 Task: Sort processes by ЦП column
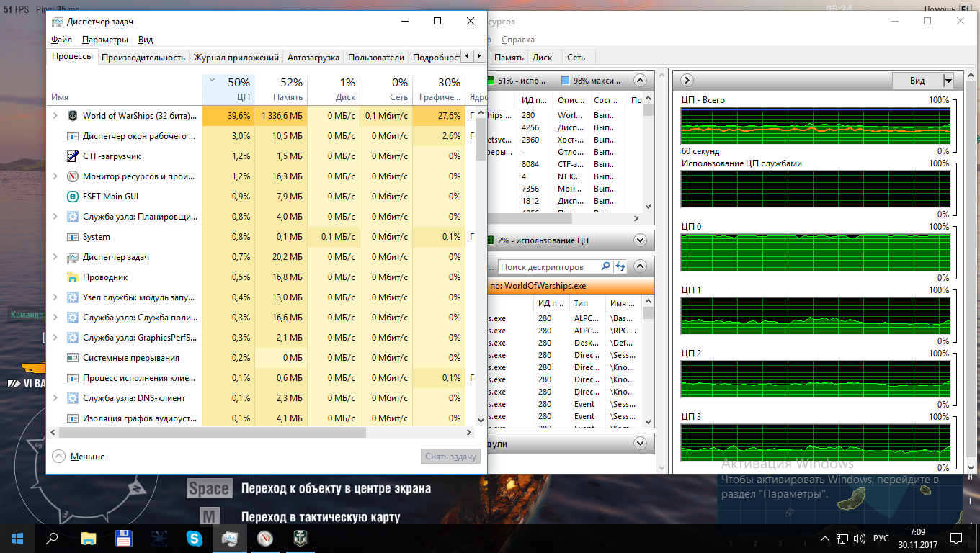(x=228, y=89)
